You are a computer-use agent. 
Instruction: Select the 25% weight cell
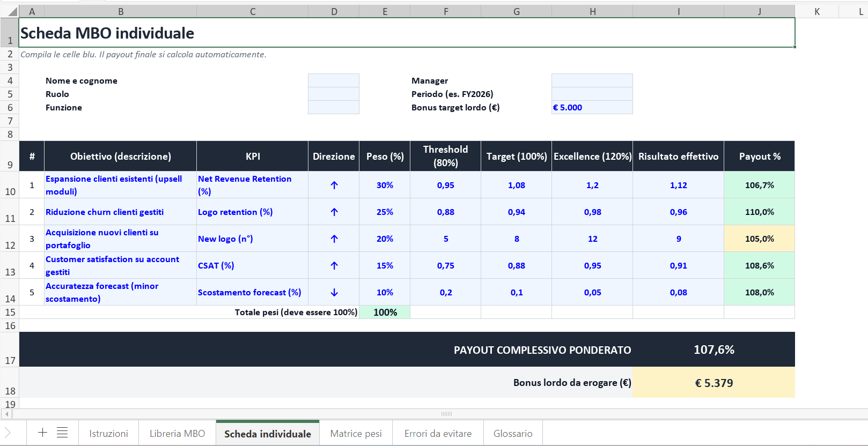coord(385,212)
